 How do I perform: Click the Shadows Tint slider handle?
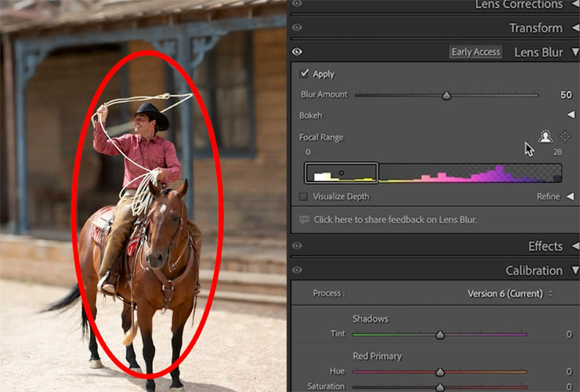pyautogui.click(x=440, y=335)
